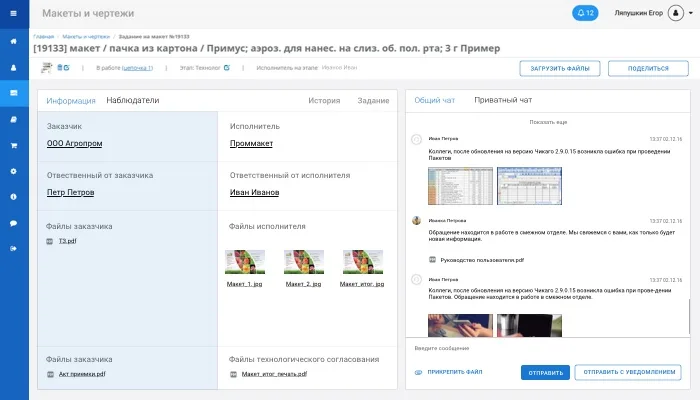700x400 pixels.
Task: Click the trash delete icon under title
Action: (60, 67)
